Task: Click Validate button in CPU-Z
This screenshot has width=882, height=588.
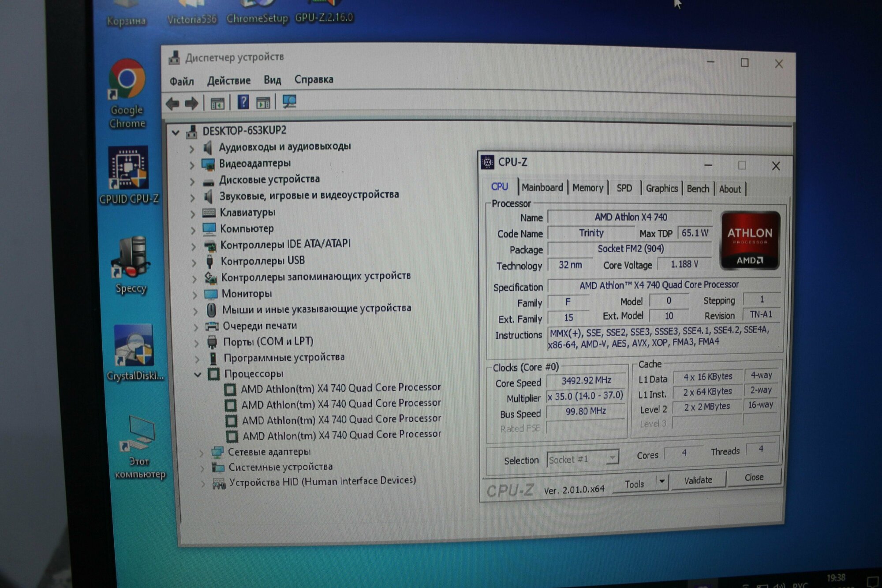Action: click(x=698, y=480)
